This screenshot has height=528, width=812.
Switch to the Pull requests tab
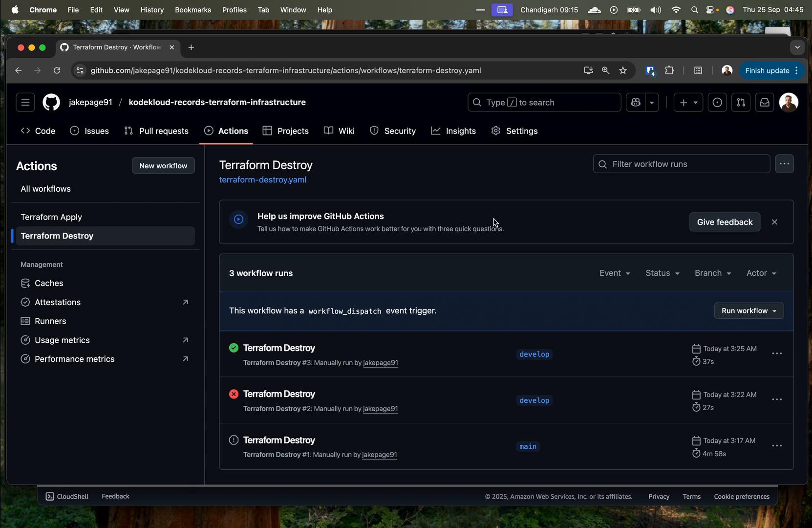tap(156, 131)
